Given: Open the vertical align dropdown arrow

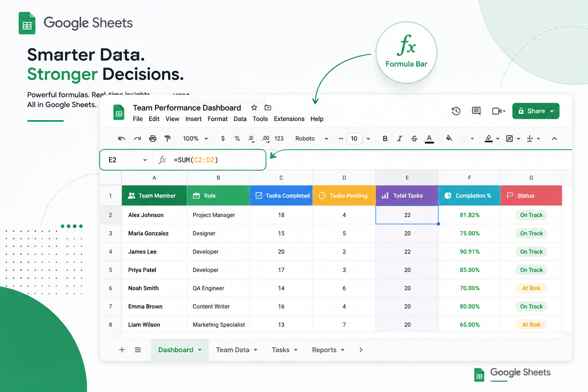Looking at the screenshot, I should point(539,139).
